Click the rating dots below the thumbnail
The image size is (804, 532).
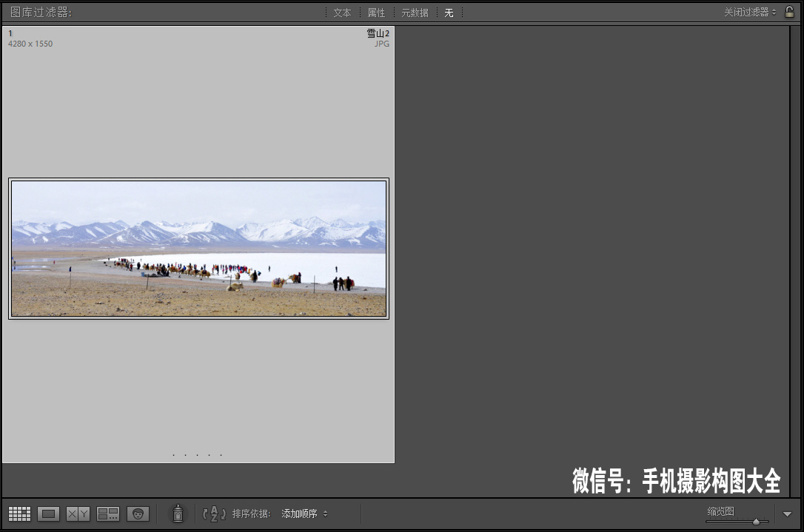coord(198,454)
